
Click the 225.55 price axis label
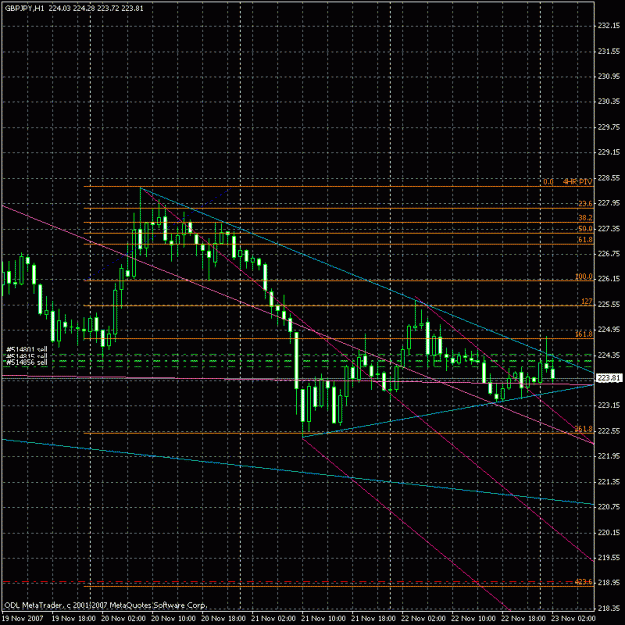[609, 304]
